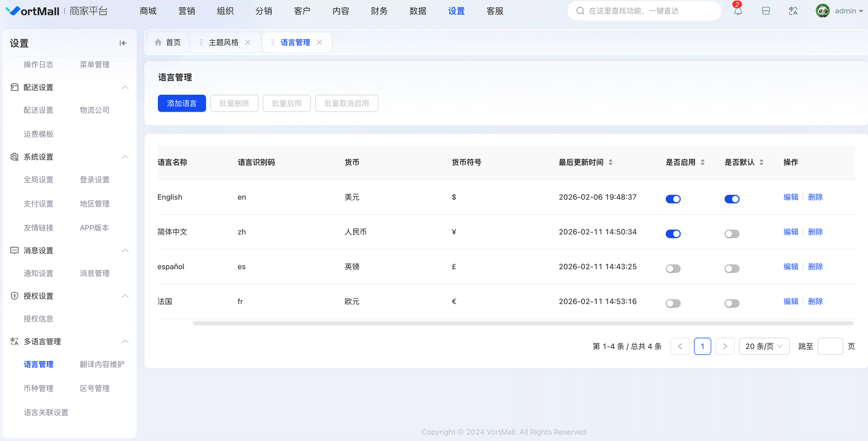This screenshot has width=868, height=441.
Task: Select page 1 in pagination
Action: coord(703,346)
